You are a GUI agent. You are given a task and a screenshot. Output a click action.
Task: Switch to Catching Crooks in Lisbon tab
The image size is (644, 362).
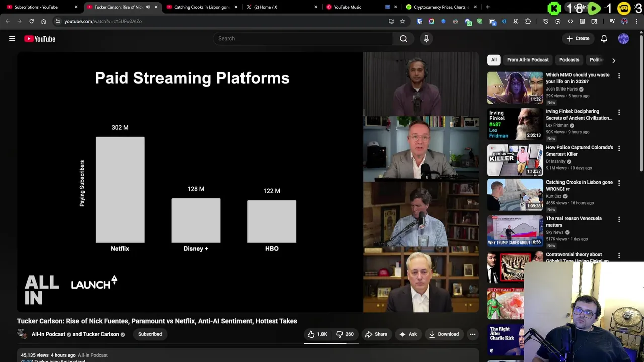tap(201, 7)
